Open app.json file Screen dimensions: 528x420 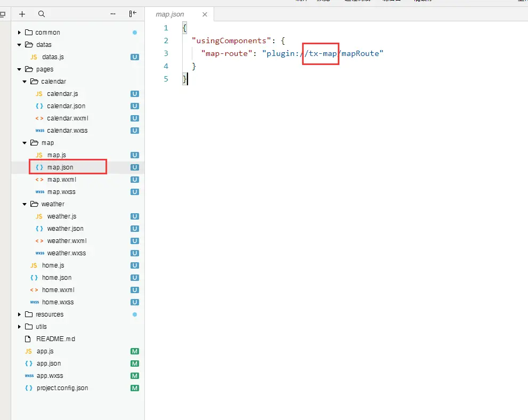(x=49, y=364)
